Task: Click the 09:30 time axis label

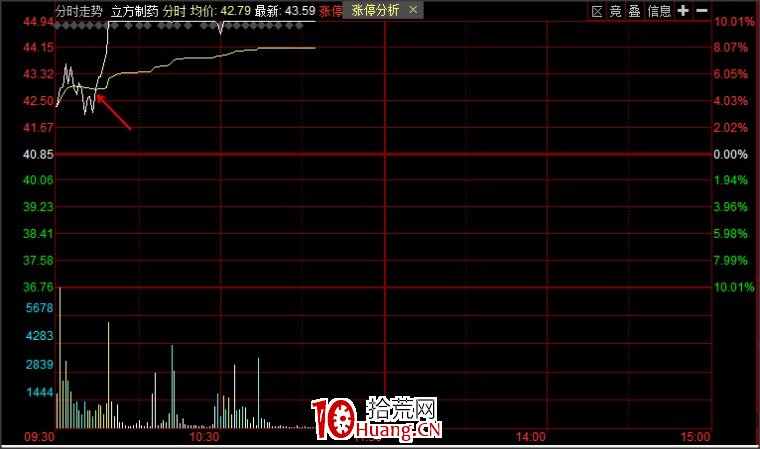Action: coord(39,437)
